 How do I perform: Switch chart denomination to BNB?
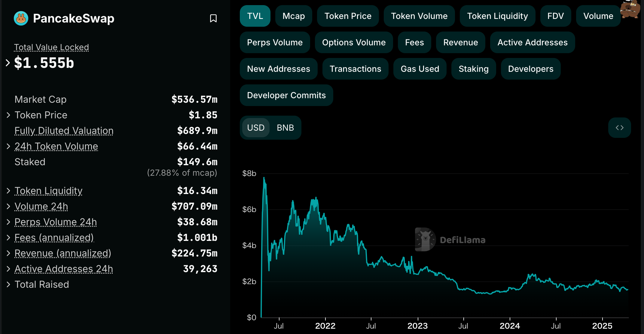point(285,128)
